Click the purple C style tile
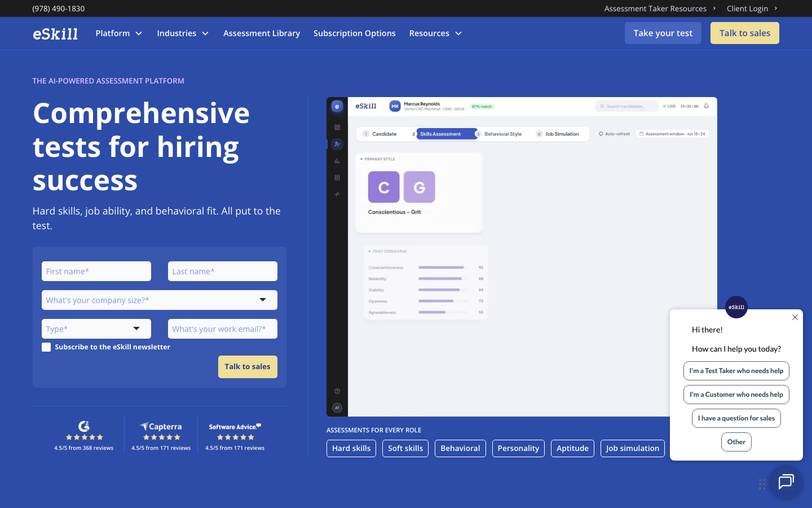Screen dimensions: 812x508 click(384, 187)
